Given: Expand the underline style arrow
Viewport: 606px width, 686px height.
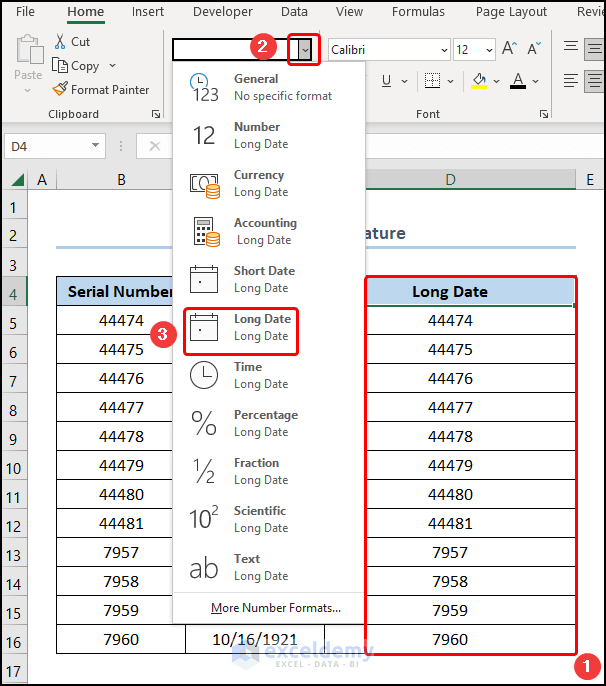Looking at the screenshot, I should coord(404,81).
